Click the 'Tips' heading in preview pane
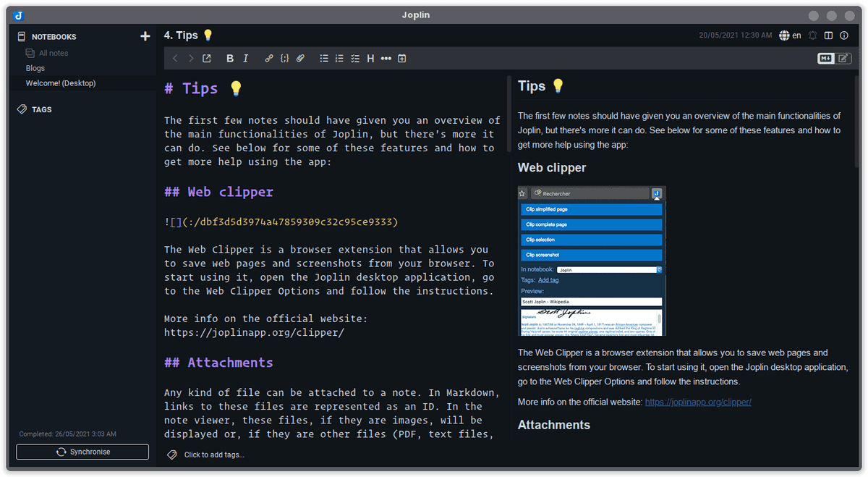 tap(541, 86)
